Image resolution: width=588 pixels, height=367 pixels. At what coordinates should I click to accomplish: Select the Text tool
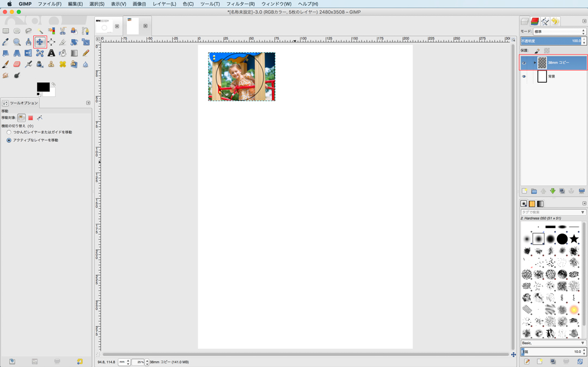(x=51, y=53)
